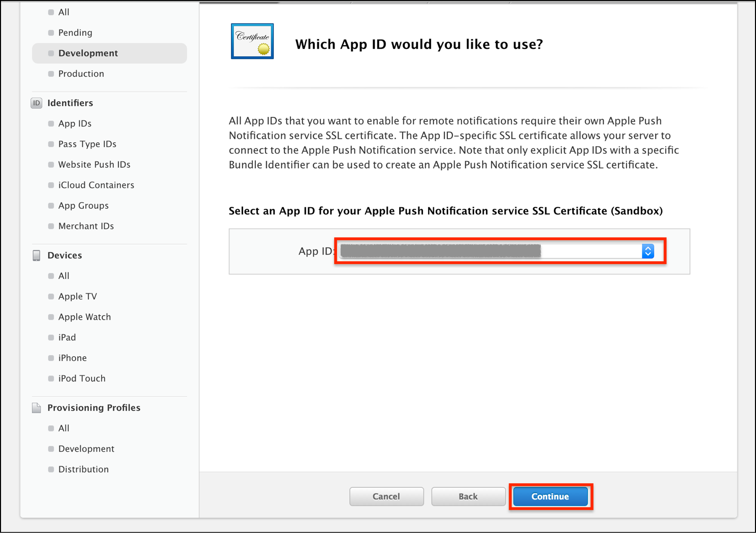The height and width of the screenshot is (533, 756).
Task: Select the Distribution filter under Provisioning Profiles
Action: [x=83, y=469]
